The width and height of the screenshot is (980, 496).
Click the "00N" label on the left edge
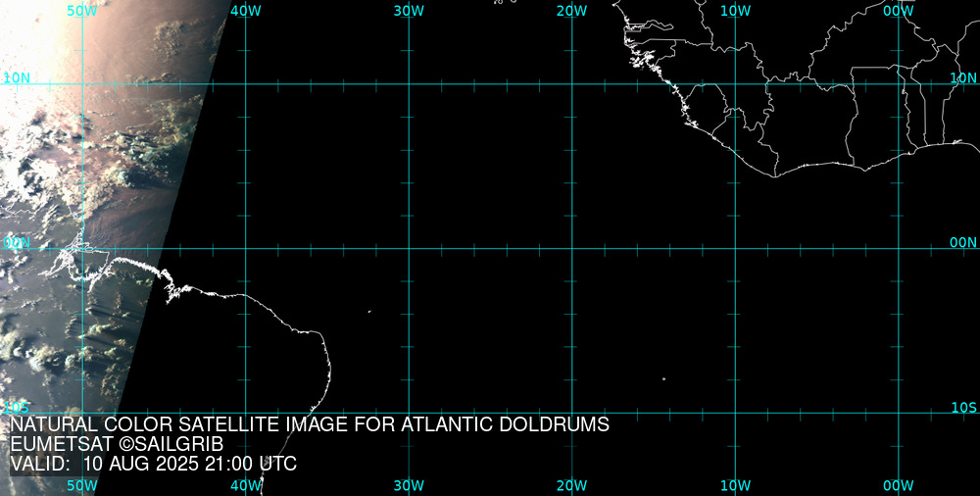pyautogui.click(x=17, y=243)
